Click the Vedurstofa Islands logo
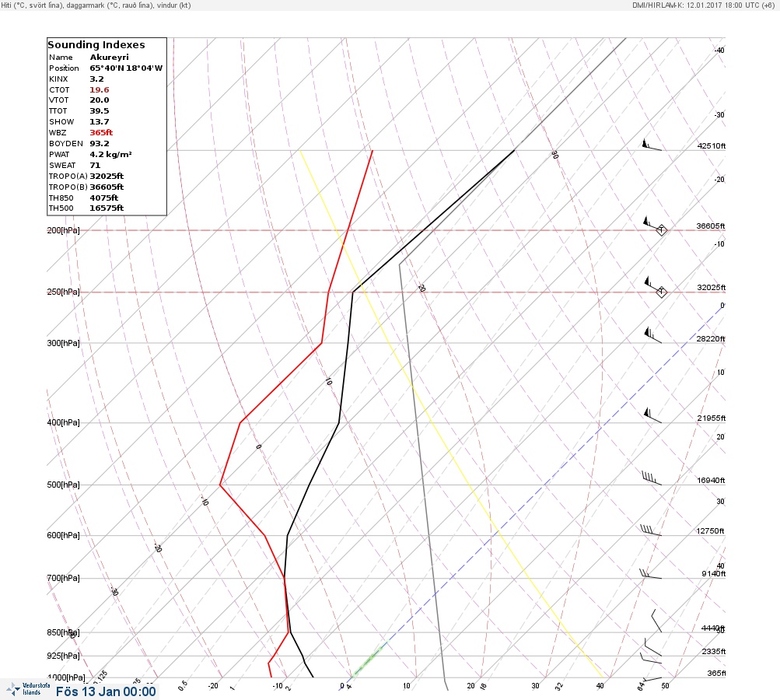Image resolution: width=780 pixels, height=700 pixels. pos(28,689)
